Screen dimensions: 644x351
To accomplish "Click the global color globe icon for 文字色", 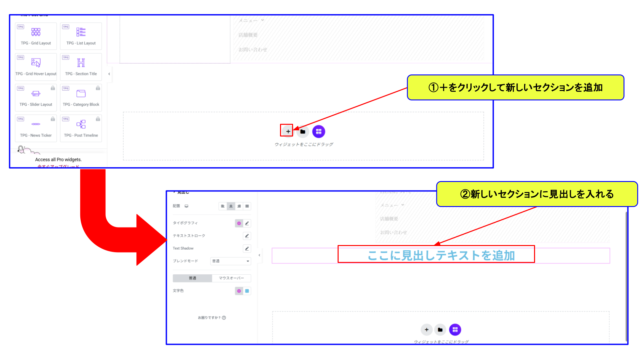I will coord(239,291).
